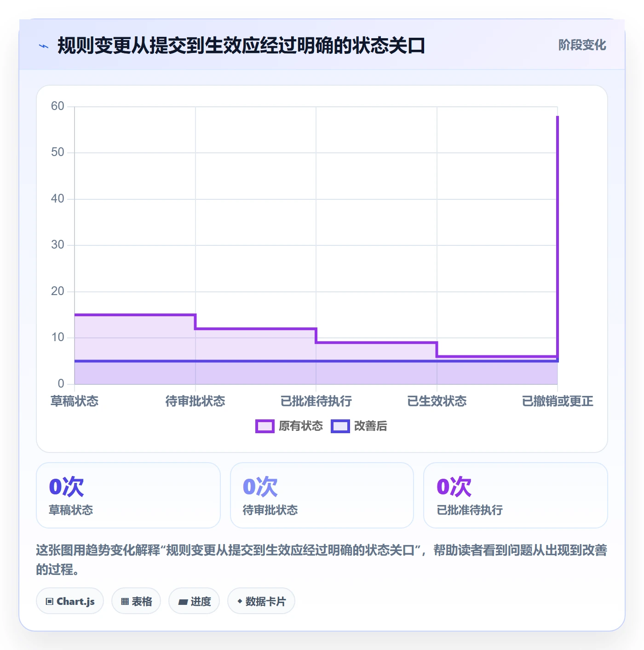This screenshot has height=650, width=644.
Task: Click the 待审批状态 0次 data card
Action: (322, 495)
